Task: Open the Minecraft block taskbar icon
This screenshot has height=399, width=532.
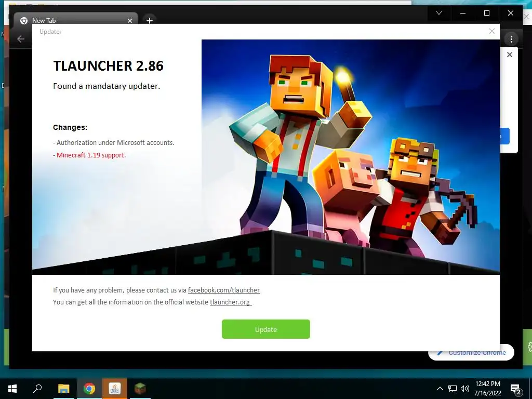Action: 140,389
